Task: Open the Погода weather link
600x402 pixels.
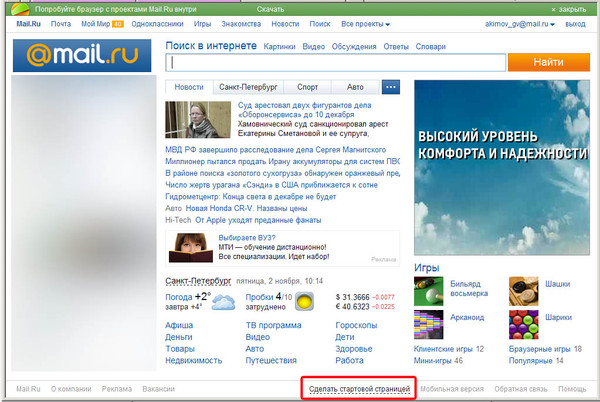Action: coord(178,297)
